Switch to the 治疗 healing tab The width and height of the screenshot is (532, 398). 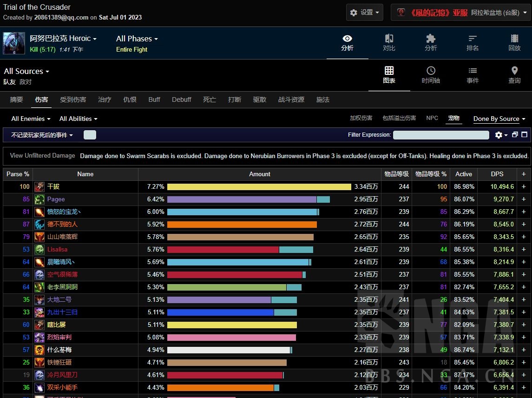pyautogui.click(x=105, y=99)
